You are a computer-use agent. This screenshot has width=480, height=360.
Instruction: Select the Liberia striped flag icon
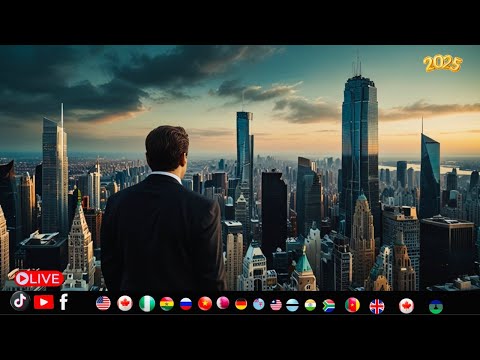pyautogui.click(x=276, y=305)
